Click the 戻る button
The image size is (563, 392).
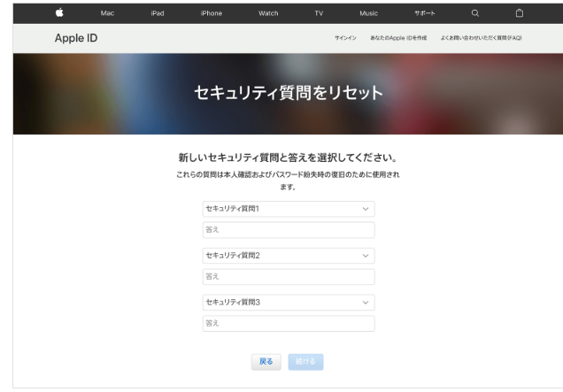pyautogui.click(x=266, y=362)
